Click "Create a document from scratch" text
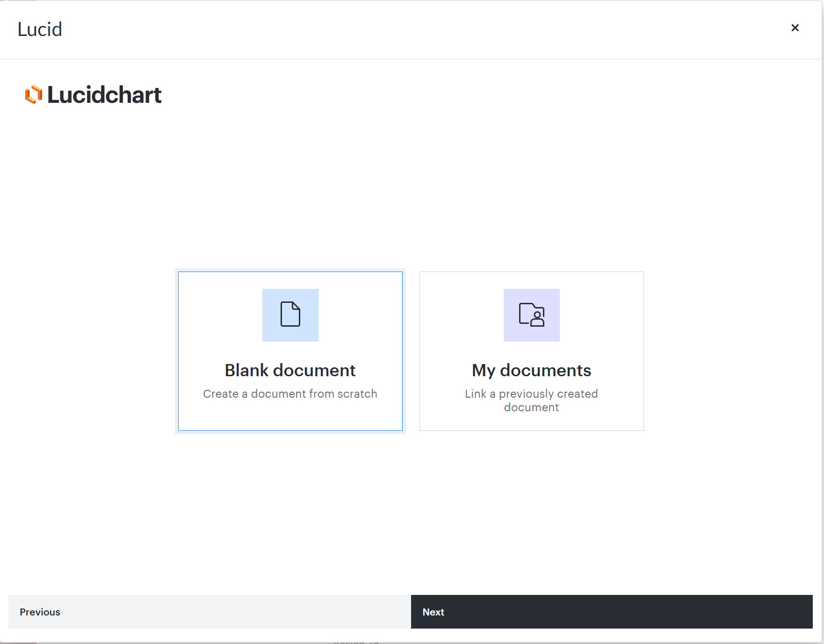 coord(290,394)
